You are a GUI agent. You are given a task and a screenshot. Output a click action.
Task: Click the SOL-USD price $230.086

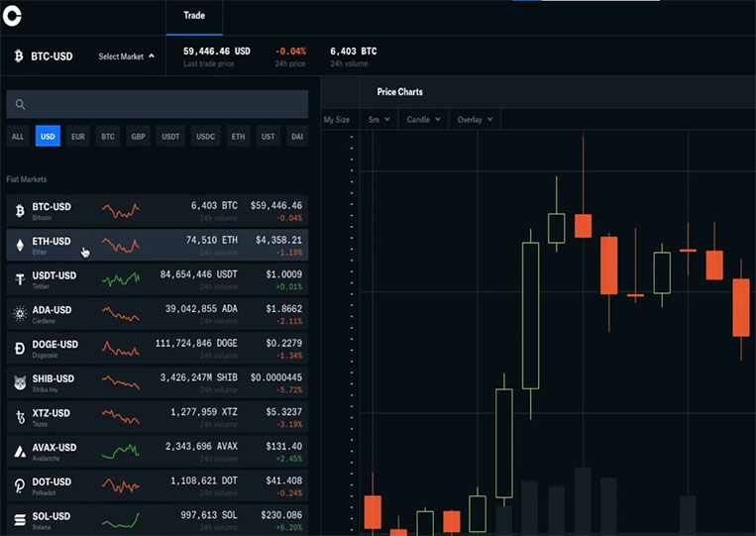281,515
